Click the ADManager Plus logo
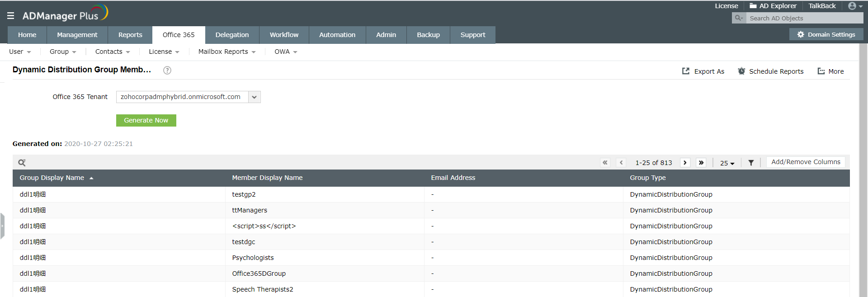Image resolution: width=868 pixels, height=297 pixels. 65,14
